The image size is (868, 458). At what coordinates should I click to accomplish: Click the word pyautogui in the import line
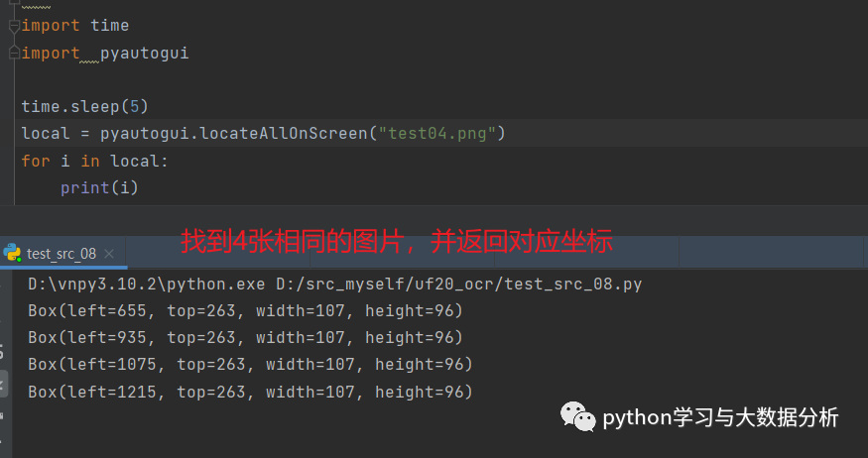145,54
